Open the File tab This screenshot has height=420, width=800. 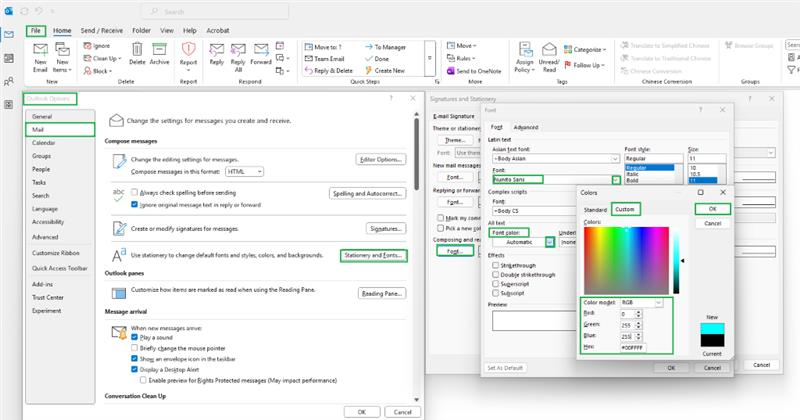tap(36, 31)
